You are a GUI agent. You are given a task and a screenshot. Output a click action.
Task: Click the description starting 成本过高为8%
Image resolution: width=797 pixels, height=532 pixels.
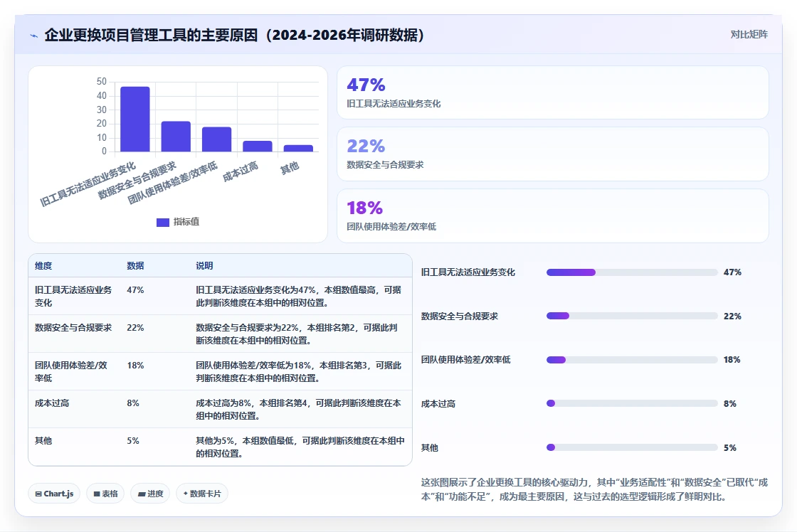click(x=298, y=409)
